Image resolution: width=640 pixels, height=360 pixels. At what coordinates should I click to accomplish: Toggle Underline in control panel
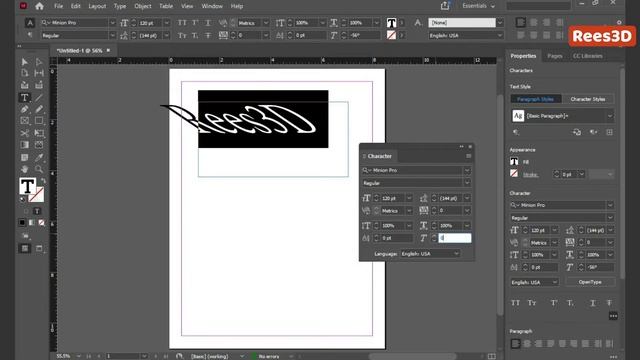click(208, 23)
